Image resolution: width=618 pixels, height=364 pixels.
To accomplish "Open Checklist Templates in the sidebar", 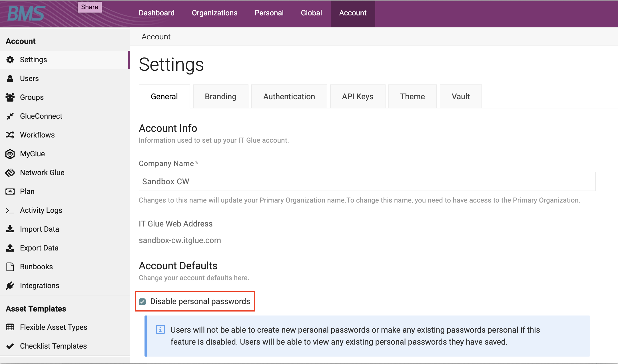I will click(x=65, y=346).
